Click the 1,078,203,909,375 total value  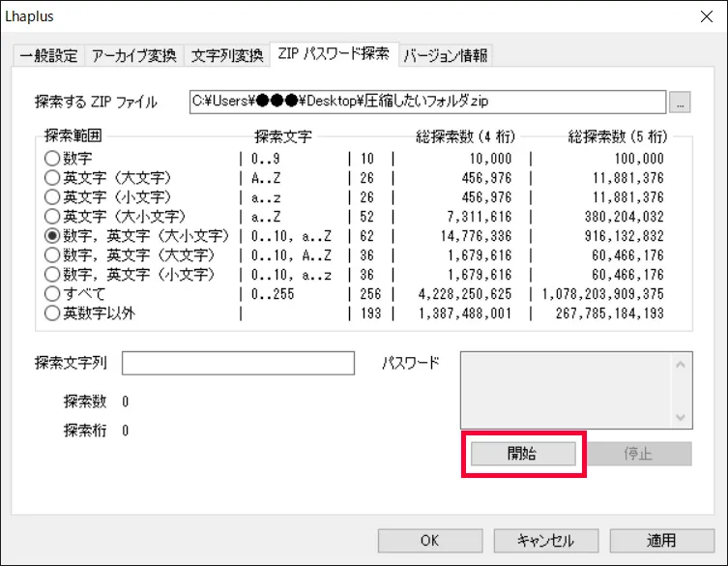tap(602, 294)
